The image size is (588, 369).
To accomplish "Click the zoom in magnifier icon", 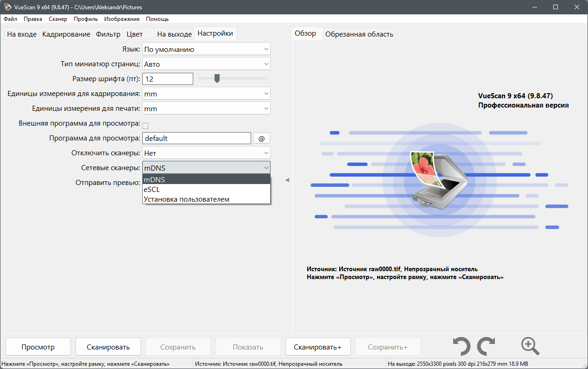I will point(530,346).
